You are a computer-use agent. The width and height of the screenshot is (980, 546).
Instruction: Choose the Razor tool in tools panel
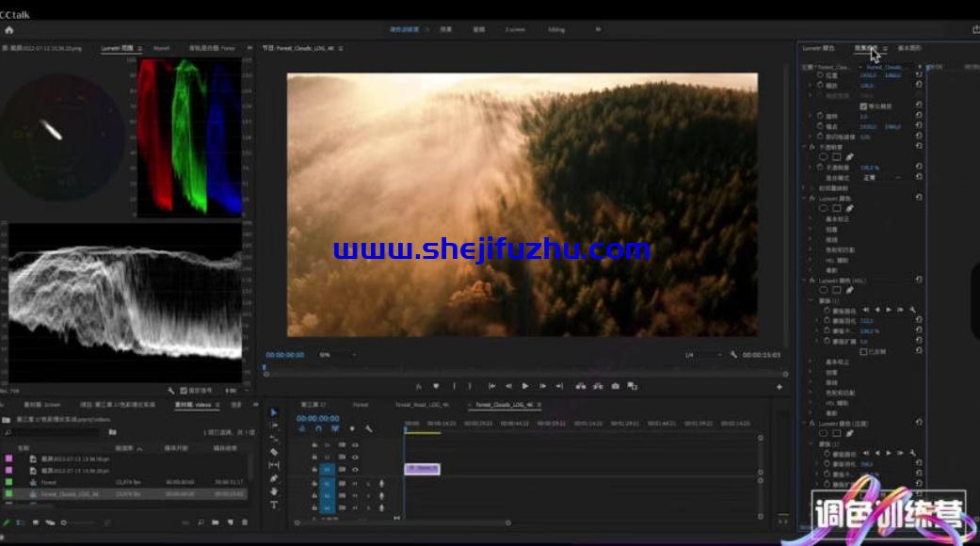274,452
